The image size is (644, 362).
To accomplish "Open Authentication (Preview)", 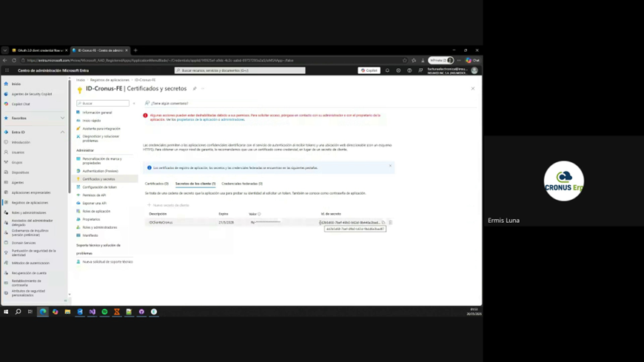I will pyautogui.click(x=100, y=171).
